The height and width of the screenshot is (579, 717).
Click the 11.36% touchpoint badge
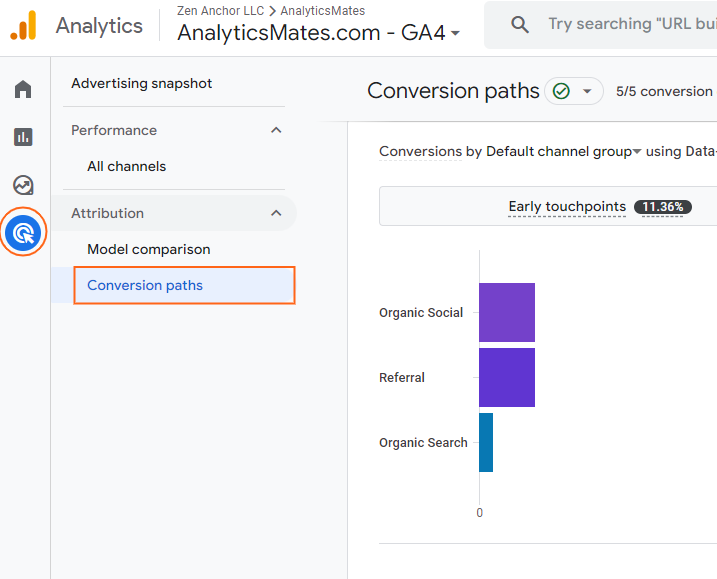coord(663,207)
